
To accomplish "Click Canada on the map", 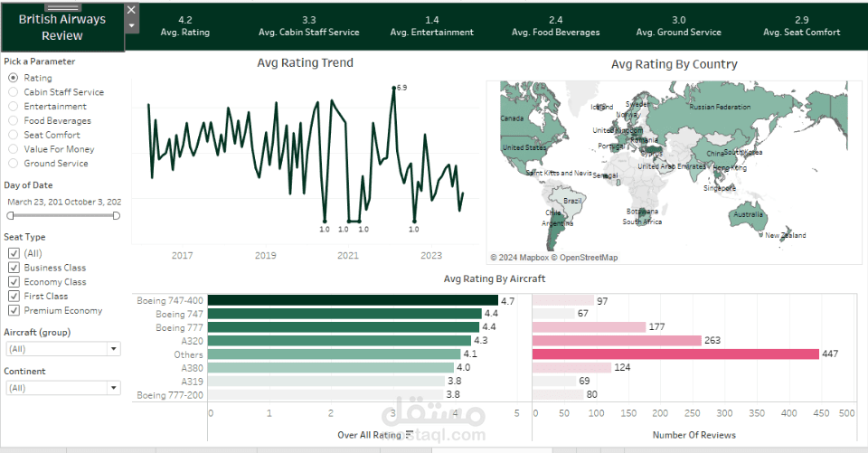I will [512, 118].
